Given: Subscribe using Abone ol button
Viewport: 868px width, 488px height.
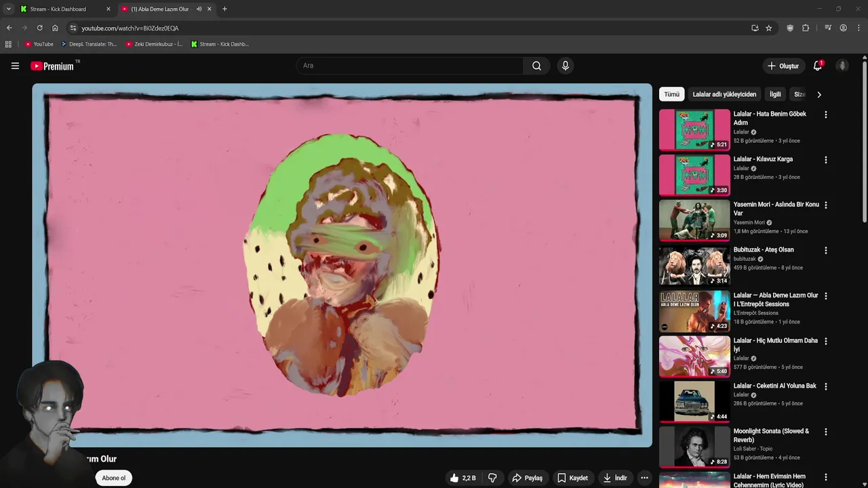Looking at the screenshot, I should coord(113,478).
